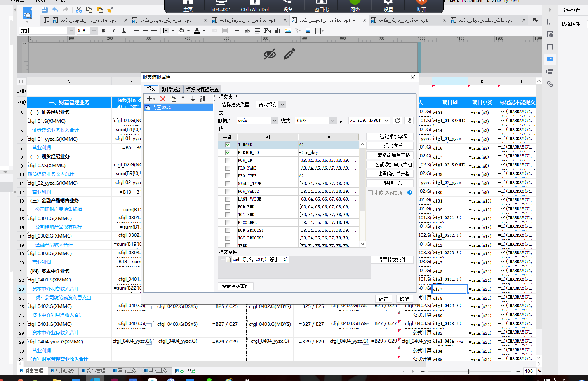Open the font color dropdown arrow
This screenshot has height=381, width=588.
(204, 31)
